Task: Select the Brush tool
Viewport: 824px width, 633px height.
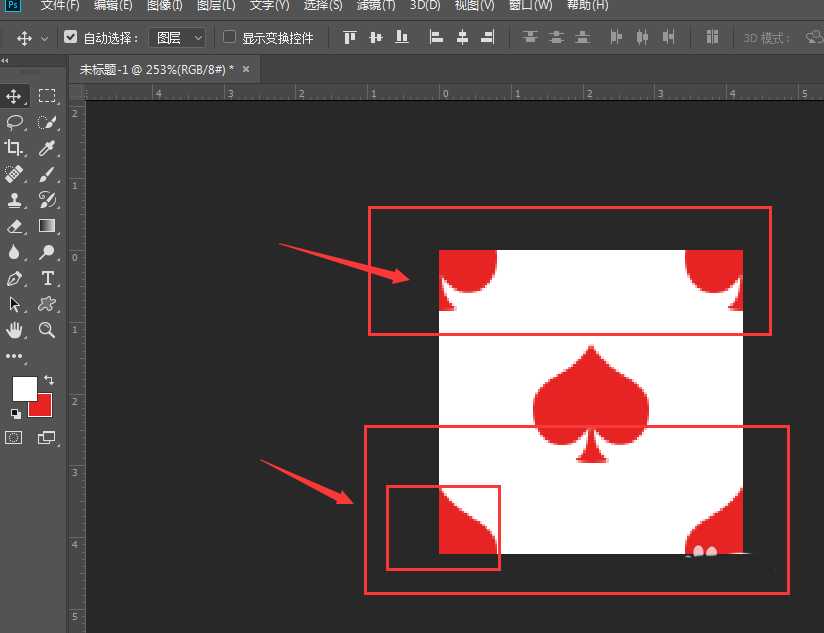Action: (x=47, y=174)
